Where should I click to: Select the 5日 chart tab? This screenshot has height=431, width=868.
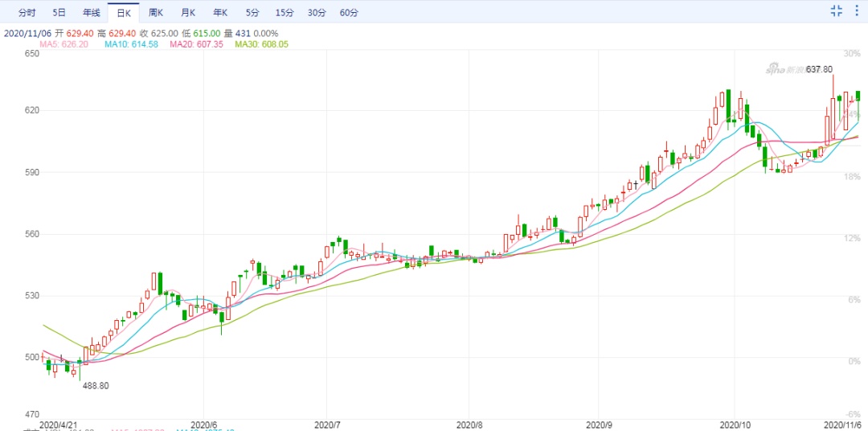[59, 12]
